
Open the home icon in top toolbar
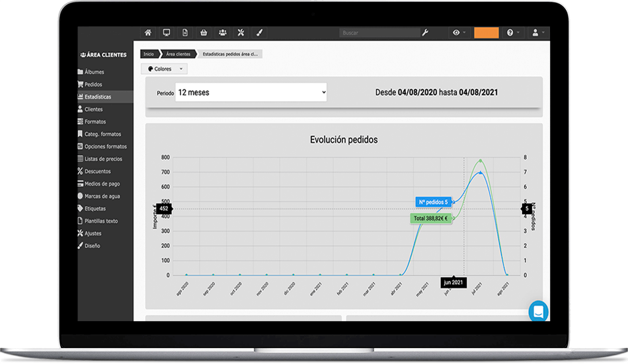pyautogui.click(x=148, y=33)
